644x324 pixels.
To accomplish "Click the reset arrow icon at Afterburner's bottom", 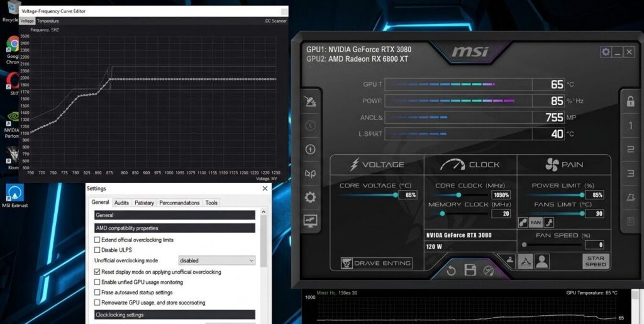I will click(451, 271).
